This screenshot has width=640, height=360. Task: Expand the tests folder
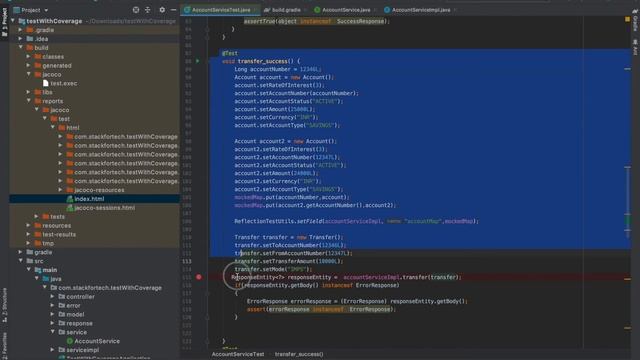[37, 217]
